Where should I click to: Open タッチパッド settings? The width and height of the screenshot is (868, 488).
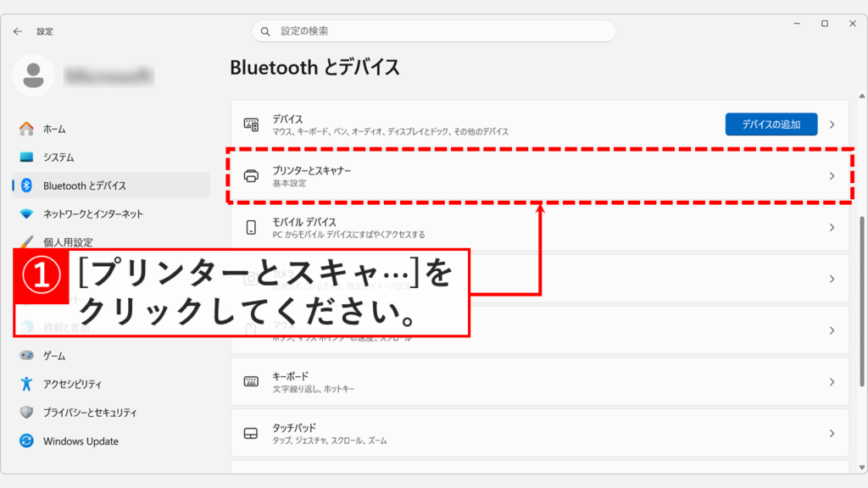(540, 433)
